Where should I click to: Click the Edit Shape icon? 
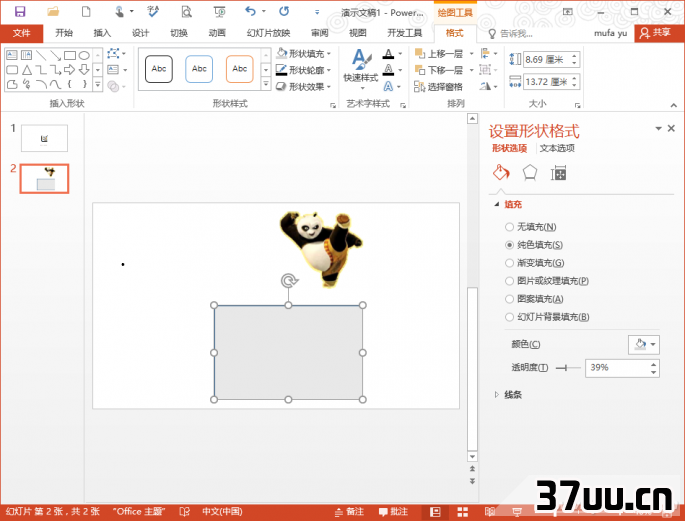tap(114, 54)
